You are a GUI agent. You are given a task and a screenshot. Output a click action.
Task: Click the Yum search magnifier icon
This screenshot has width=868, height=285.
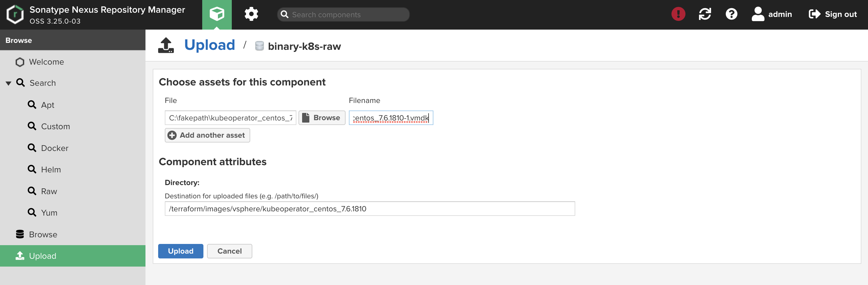(32, 213)
